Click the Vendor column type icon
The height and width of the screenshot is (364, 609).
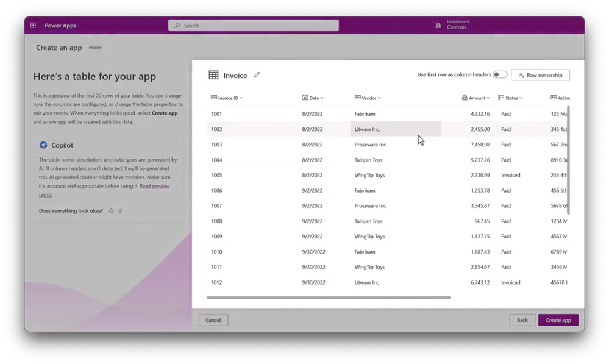point(357,98)
